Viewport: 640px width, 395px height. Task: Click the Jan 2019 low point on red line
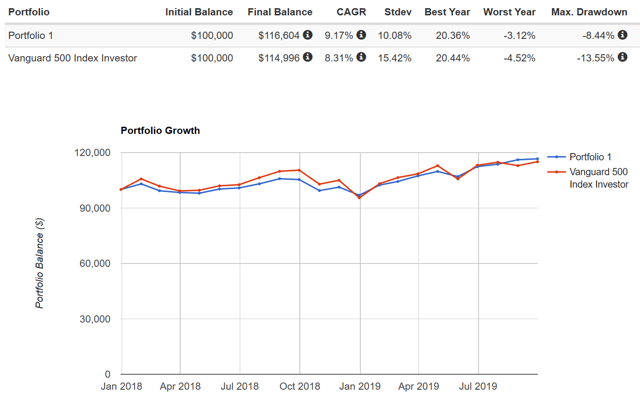(x=359, y=198)
